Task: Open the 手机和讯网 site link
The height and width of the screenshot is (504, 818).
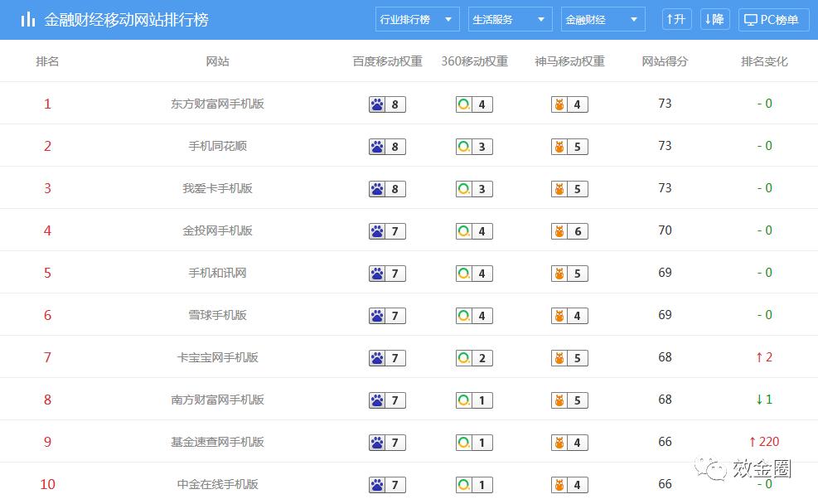Action: click(217, 273)
